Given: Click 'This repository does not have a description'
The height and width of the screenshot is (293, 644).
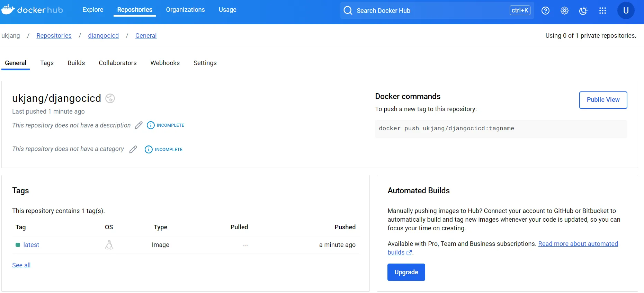Looking at the screenshot, I should coord(71,125).
